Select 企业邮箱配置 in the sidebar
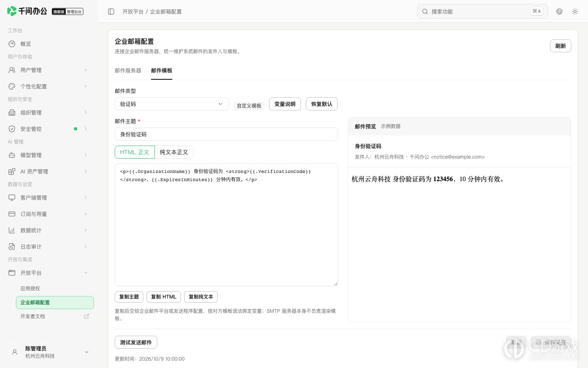The image size is (588, 368). (x=55, y=303)
